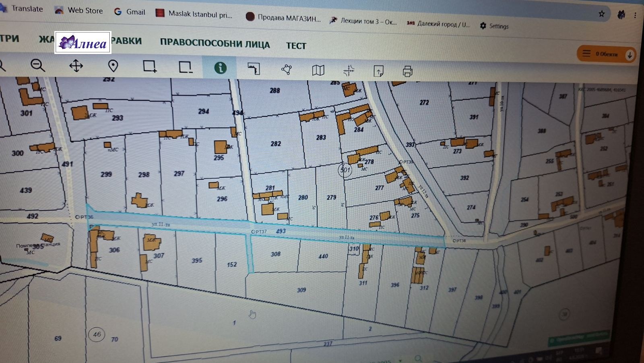Click the crosshair coordinates tool

349,71
